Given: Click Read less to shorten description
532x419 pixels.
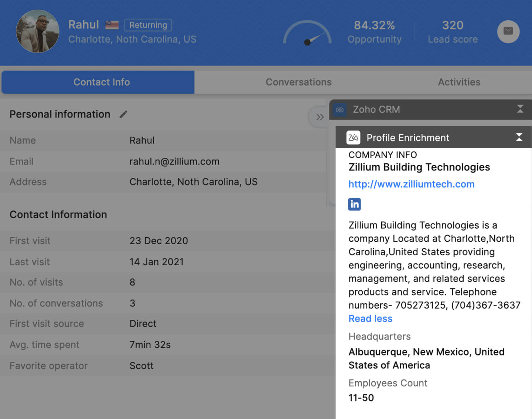Looking at the screenshot, I should tap(370, 318).
